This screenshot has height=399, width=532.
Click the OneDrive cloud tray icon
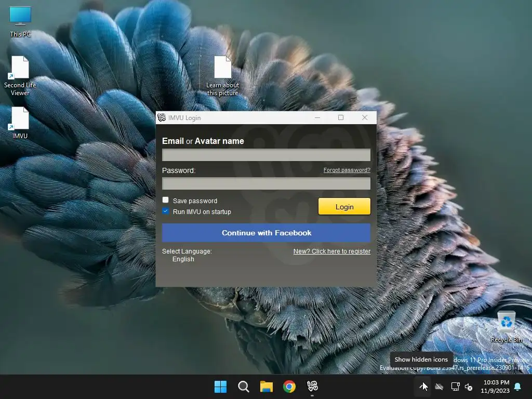(x=439, y=387)
